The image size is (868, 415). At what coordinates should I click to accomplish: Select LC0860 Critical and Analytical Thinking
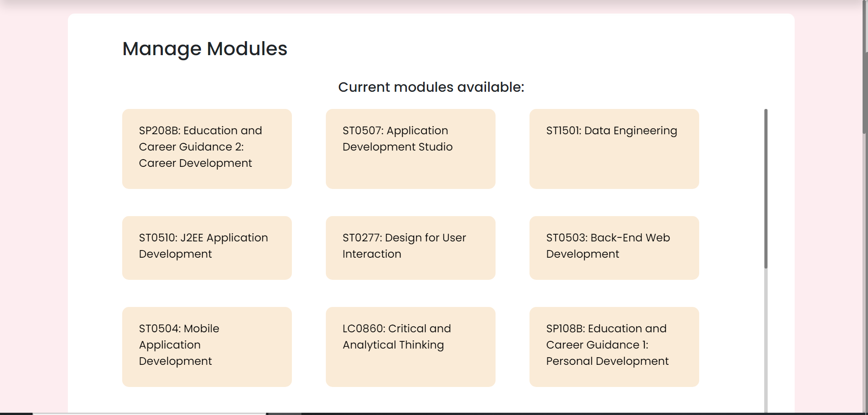click(x=410, y=347)
